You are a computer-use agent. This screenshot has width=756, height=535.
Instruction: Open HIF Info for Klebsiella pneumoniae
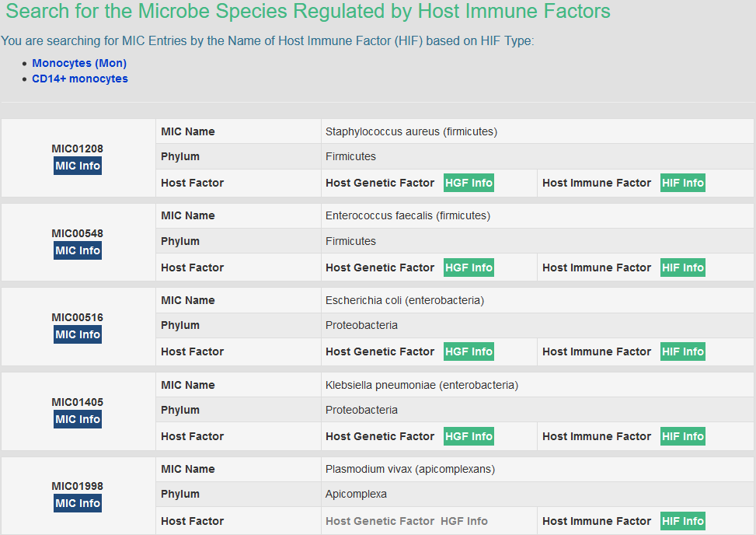coord(682,436)
